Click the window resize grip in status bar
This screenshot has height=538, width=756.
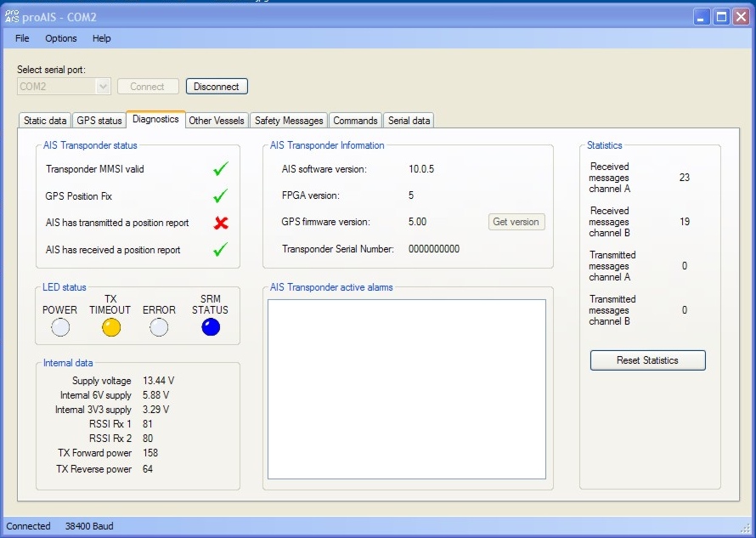pyautogui.click(x=745, y=528)
